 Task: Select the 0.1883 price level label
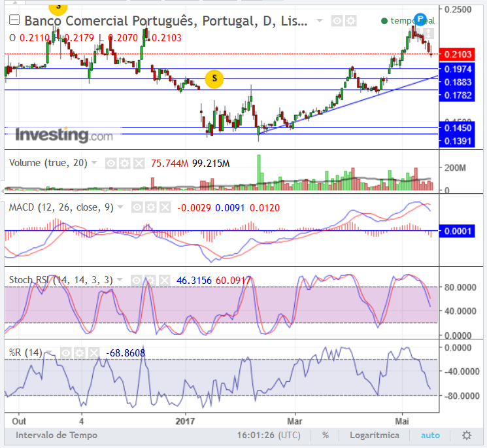(x=457, y=82)
